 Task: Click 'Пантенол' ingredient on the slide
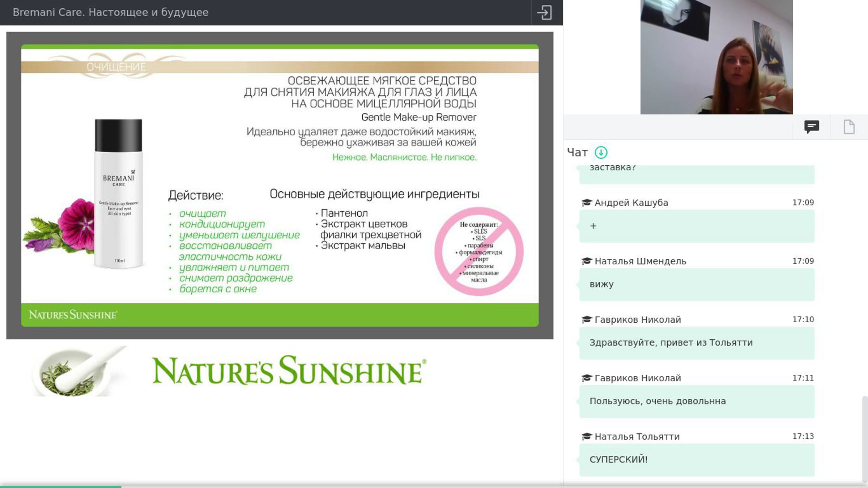[x=344, y=213]
